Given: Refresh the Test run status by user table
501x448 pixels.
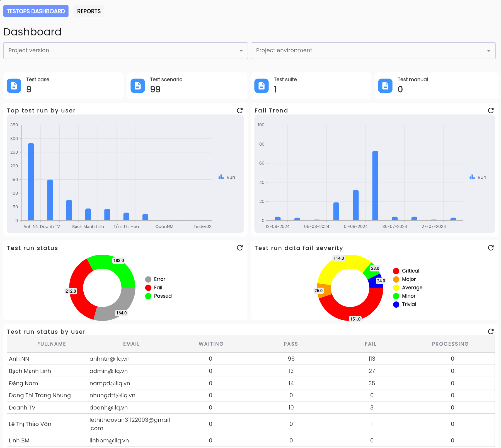Looking at the screenshot, I should pos(491,331).
